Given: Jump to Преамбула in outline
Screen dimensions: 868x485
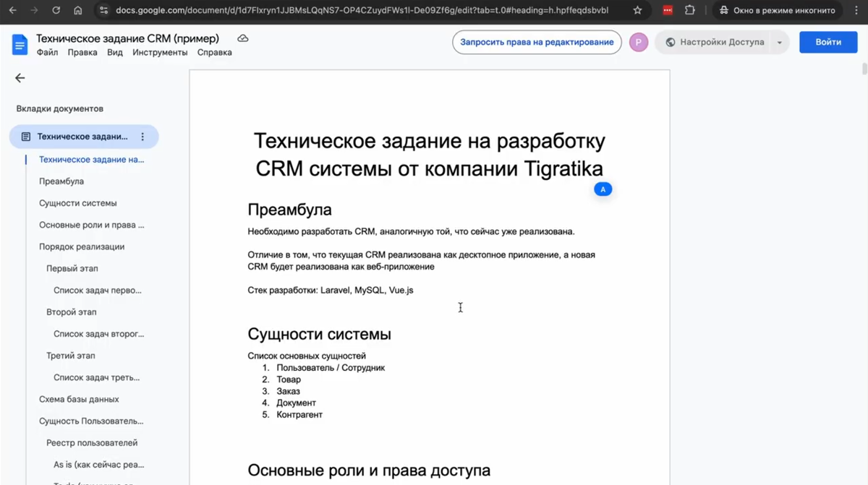Looking at the screenshot, I should click(x=61, y=181).
